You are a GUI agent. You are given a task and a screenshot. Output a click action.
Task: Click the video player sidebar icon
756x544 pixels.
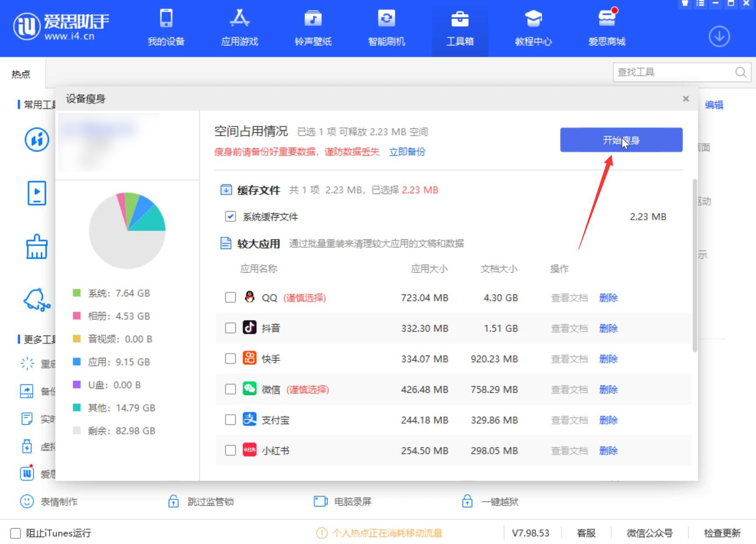(x=37, y=193)
